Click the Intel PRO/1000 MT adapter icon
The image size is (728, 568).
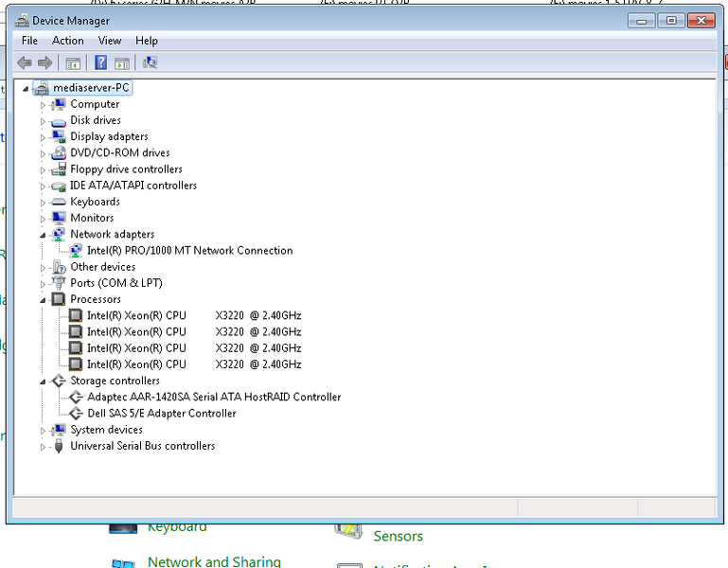click(x=76, y=251)
